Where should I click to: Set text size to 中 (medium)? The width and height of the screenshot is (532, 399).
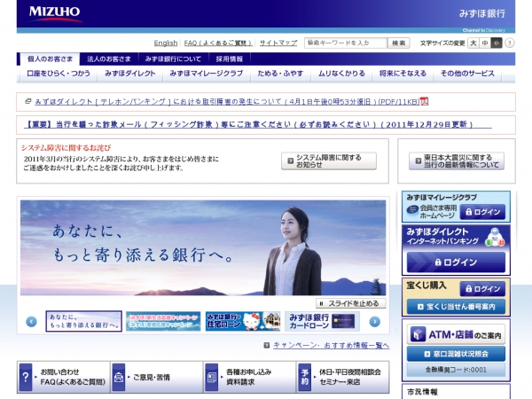click(485, 43)
